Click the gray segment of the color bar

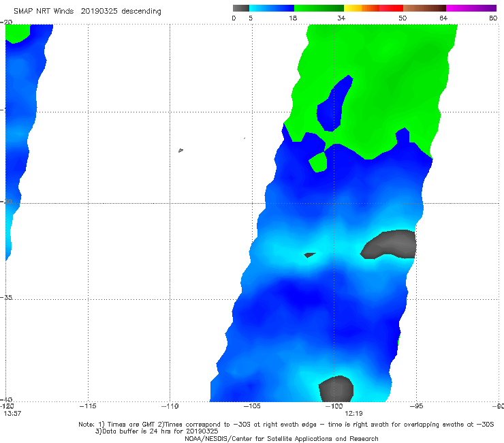pyautogui.click(x=241, y=8)
